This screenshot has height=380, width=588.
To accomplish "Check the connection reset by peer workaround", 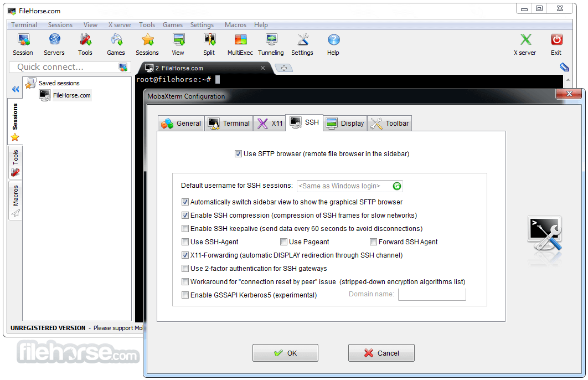I will pyautogui.click(x=185, y=282).
